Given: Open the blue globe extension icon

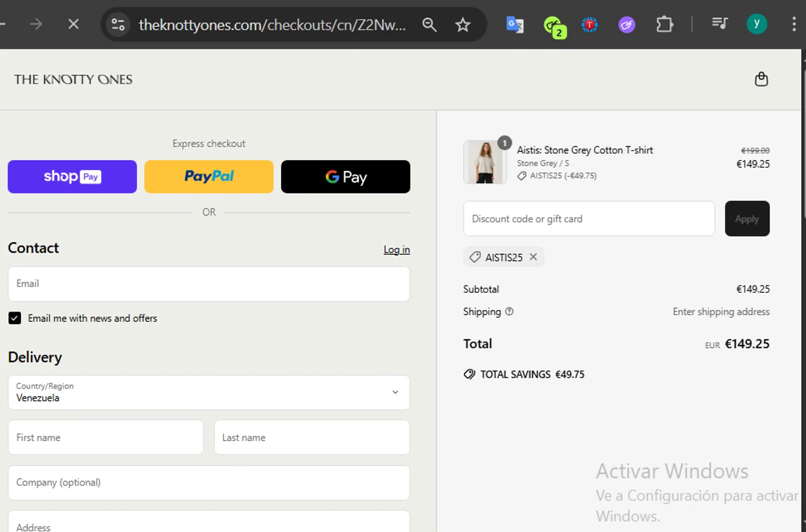Looking at the screenshot, I should 589,25.
